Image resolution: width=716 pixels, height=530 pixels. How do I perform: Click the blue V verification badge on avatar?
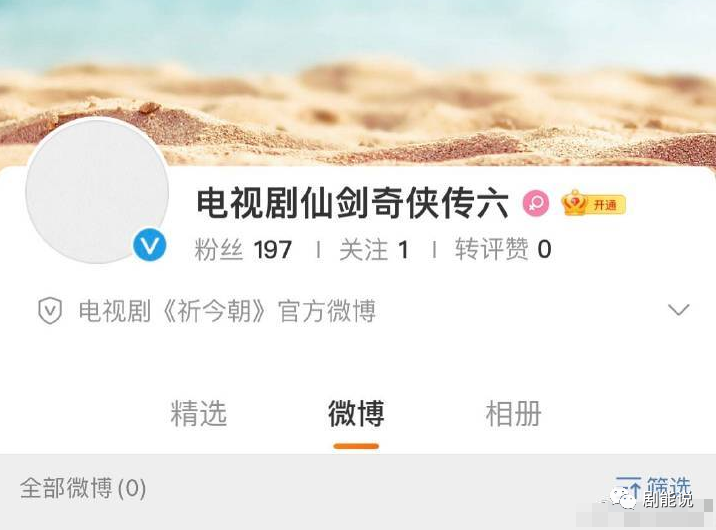coord(150,246)
